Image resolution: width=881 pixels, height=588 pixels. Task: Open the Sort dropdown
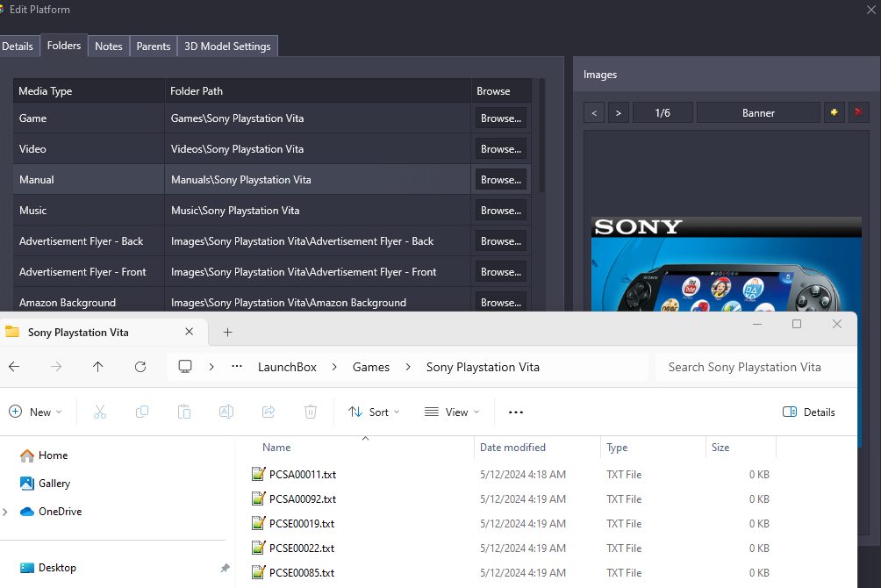(x=374, y=412)
